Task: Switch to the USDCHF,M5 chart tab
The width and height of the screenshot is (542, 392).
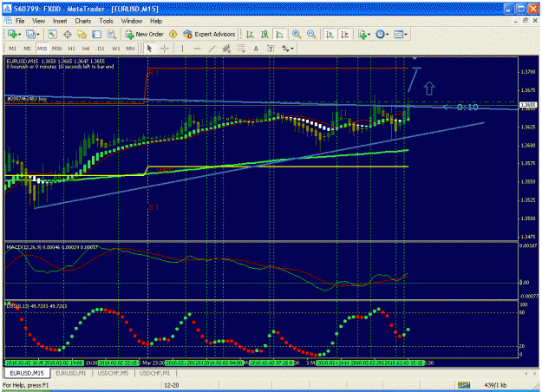Action: click(113, 373)
